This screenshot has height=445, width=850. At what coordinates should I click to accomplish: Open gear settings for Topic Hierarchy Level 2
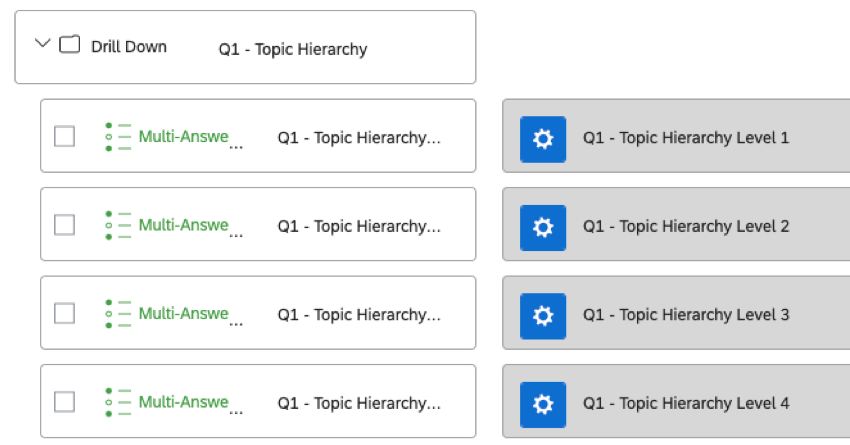click(543, 227)
